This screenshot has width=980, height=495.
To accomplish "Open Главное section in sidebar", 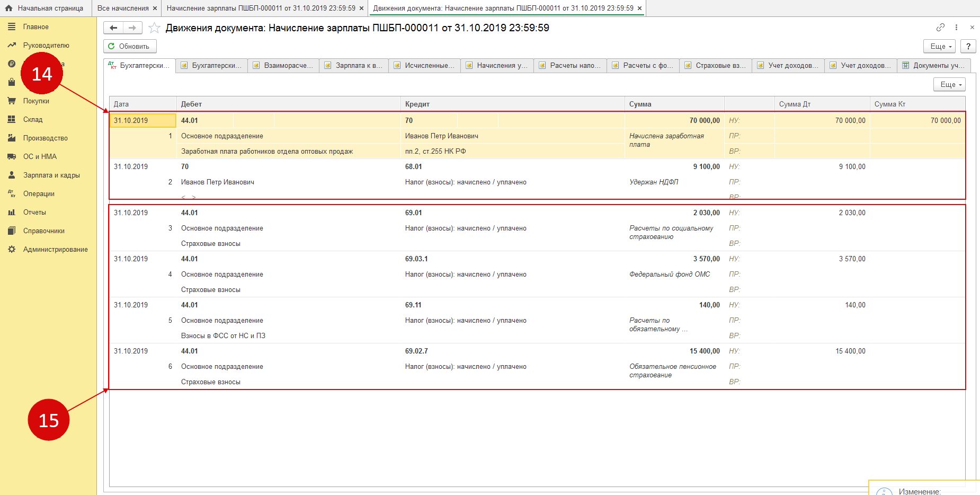I will pyautogui.click(x=36, y=26).
